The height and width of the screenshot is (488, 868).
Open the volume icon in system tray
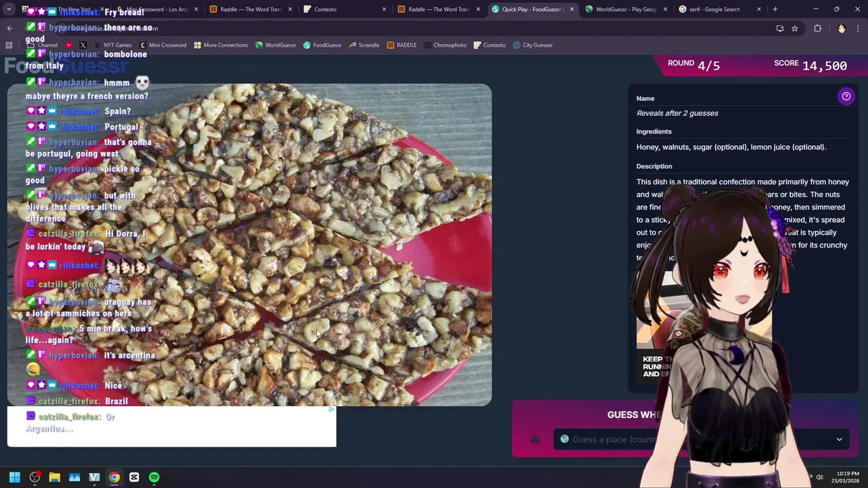pos(820,477)
